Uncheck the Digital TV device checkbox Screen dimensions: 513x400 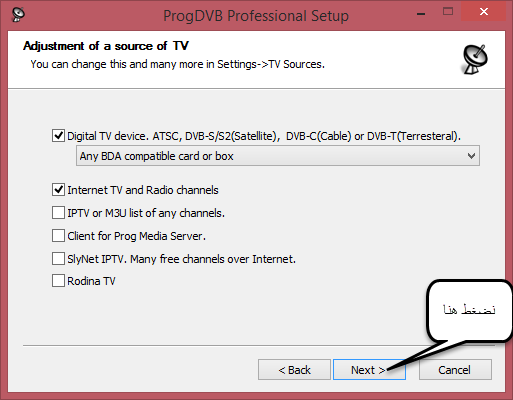tap(58, 136)
